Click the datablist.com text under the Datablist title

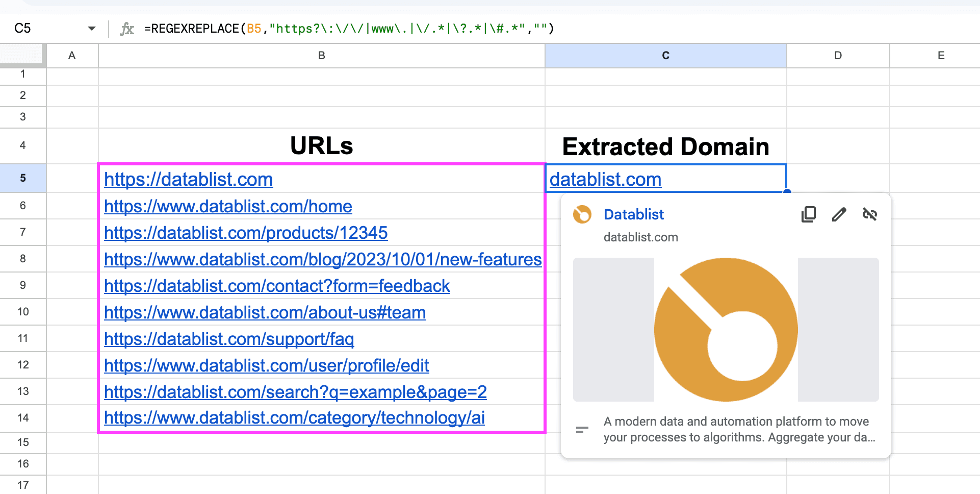(640, 237)
